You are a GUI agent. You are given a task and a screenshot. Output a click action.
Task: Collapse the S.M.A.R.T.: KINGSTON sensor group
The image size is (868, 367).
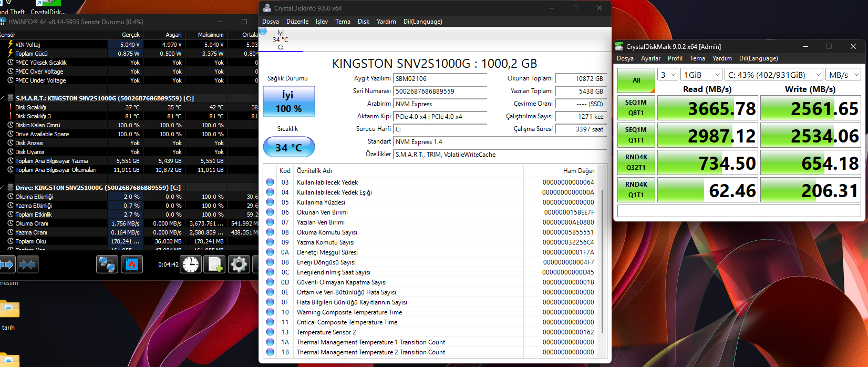click(3, 98)
